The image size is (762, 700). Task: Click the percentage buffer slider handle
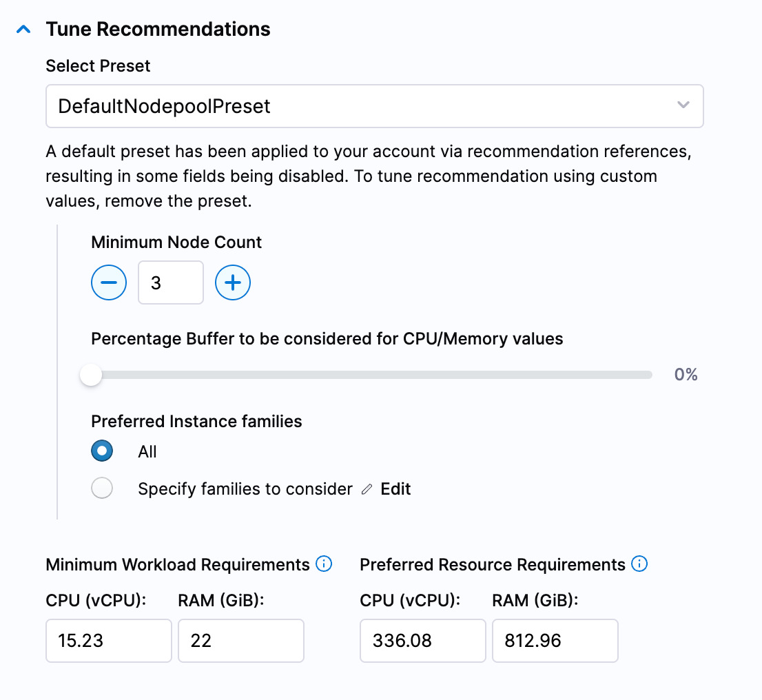click(91, 375)
